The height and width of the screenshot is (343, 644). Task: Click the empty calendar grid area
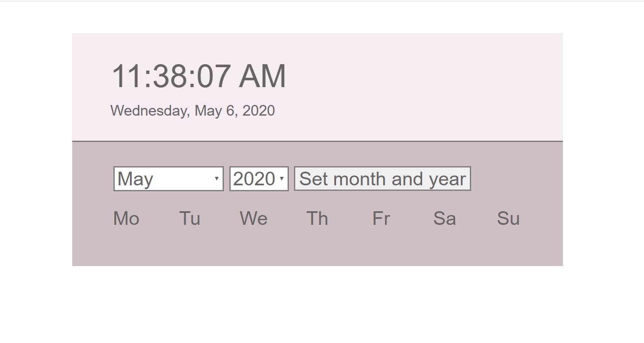coord(317,247)
